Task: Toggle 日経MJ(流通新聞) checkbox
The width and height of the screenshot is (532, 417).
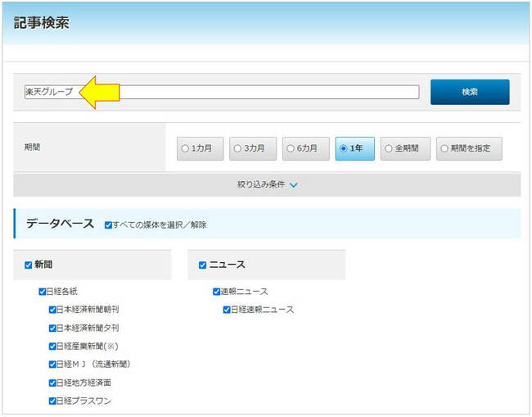Action: (x=52, y=365)
